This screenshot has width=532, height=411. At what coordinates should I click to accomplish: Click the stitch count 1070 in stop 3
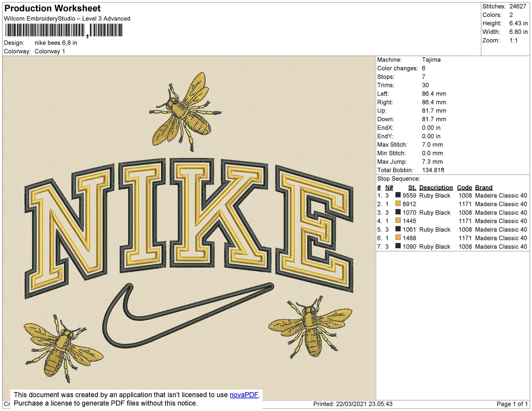point(409,213)
